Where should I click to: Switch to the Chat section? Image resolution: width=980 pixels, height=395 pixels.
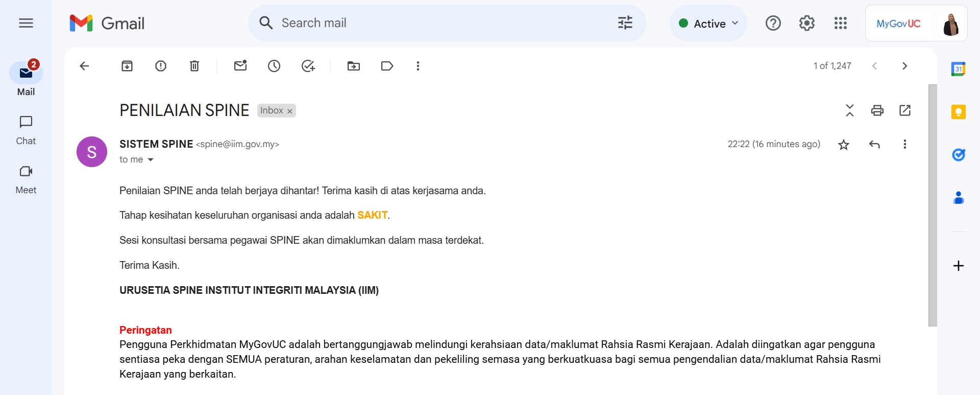point(26,130)
